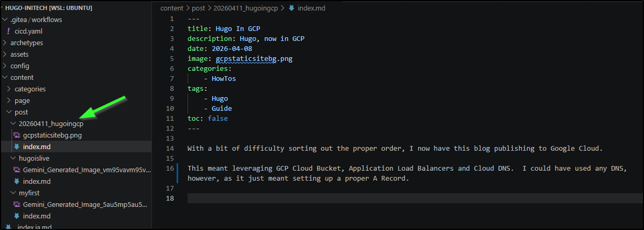Click the markdown icon of myfirst index.md
Image resolution: width=644 pixels, height=230 pixels.
tap(17, 216)
